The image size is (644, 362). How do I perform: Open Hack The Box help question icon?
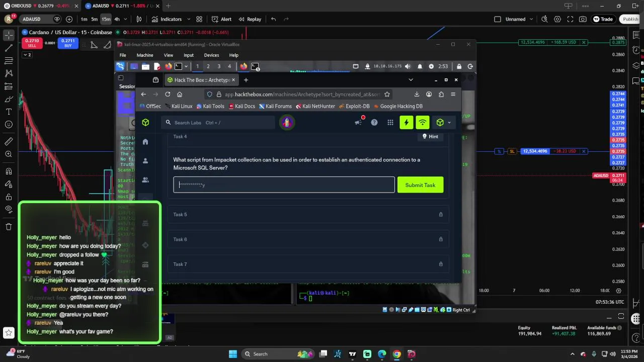pyautogui.click(x=374, y=122)
